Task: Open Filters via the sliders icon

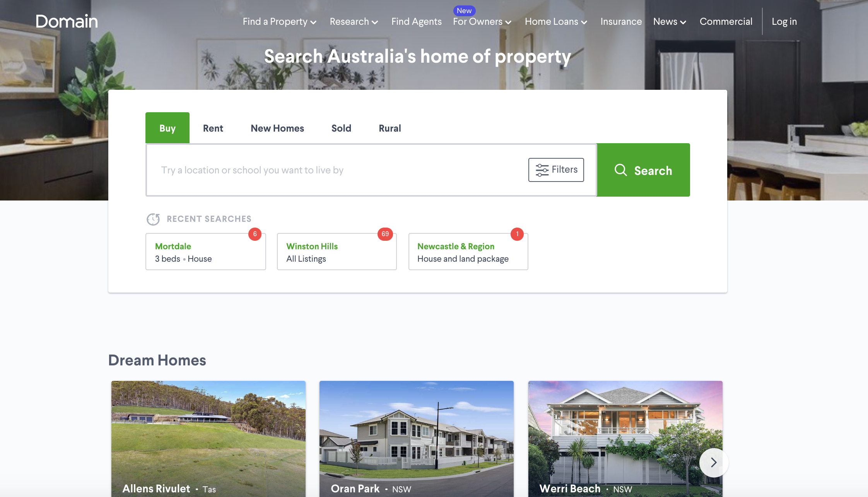Action: [542, 170]
